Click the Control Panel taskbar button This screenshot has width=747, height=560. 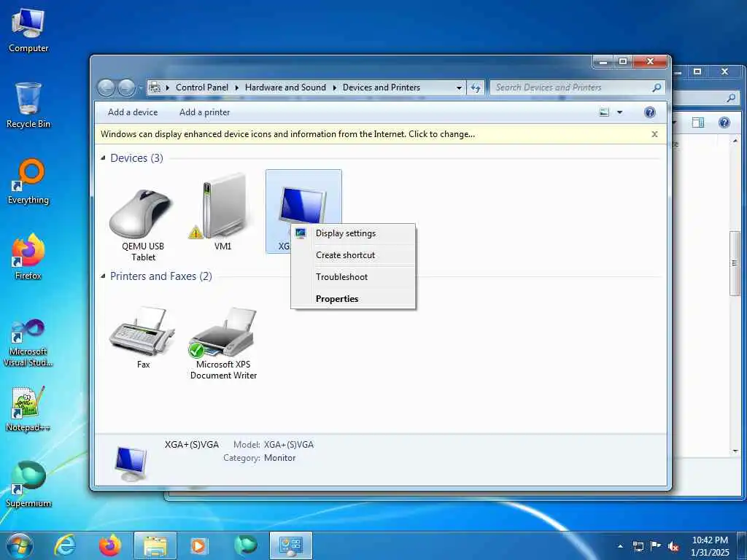290,545
